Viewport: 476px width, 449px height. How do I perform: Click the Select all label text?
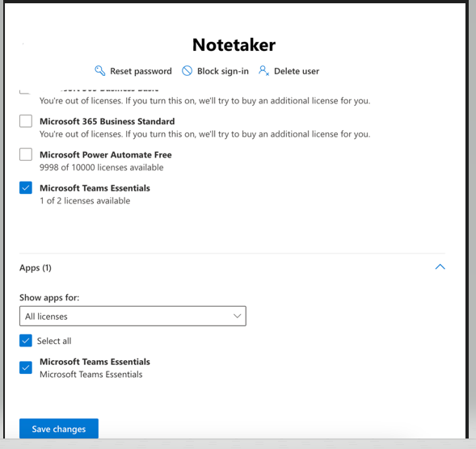point(54,341)
